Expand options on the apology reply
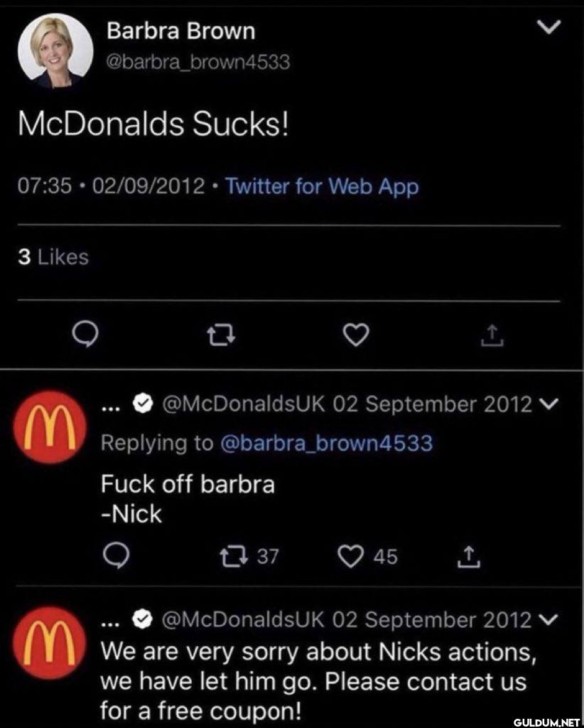584x728 pixels. [549, 620]
